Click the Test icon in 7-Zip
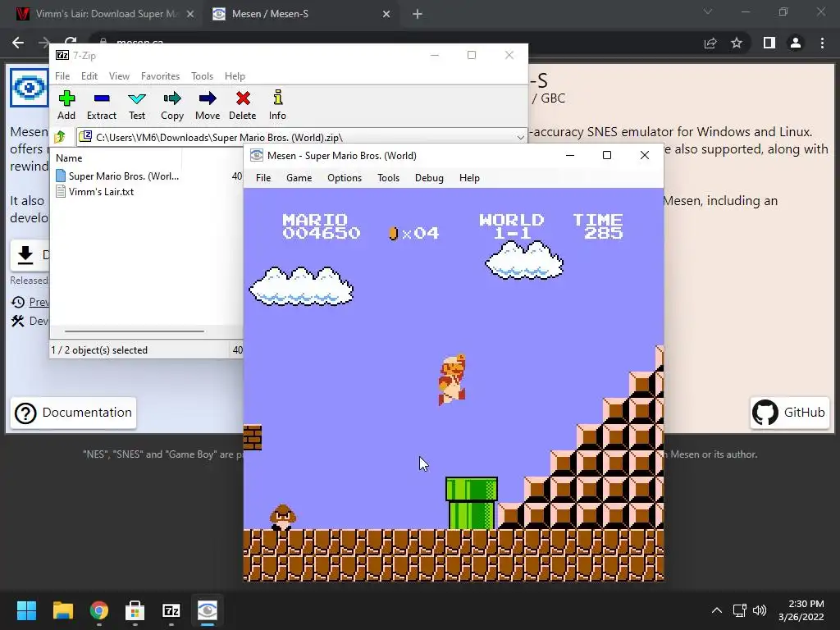This screenshot has height=630, width=840. pyautogui.click(x=137, y=98)
